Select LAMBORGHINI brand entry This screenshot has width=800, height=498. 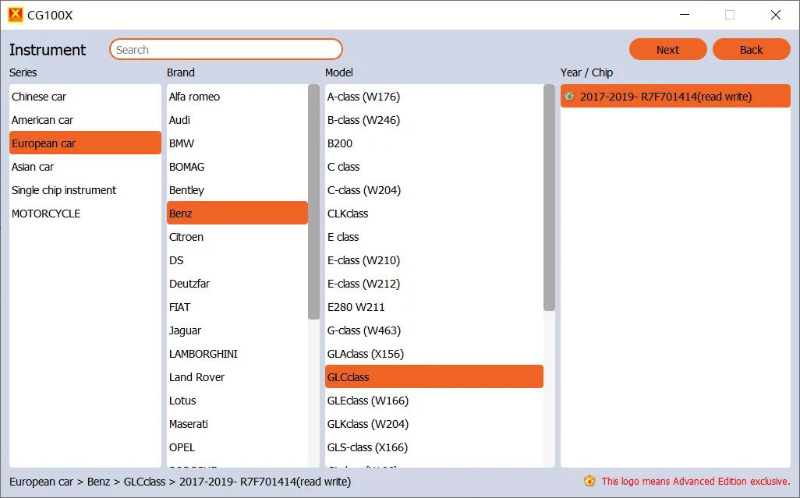(203, 354)
